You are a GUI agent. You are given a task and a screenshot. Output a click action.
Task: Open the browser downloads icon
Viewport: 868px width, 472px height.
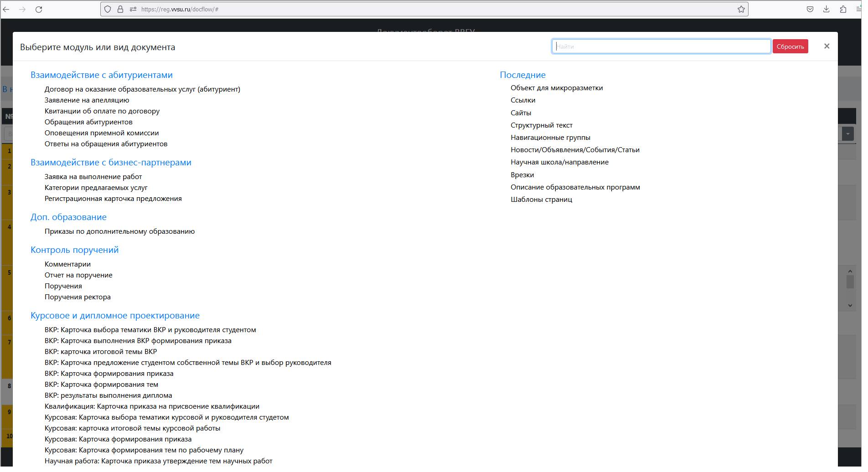point(826,9)
